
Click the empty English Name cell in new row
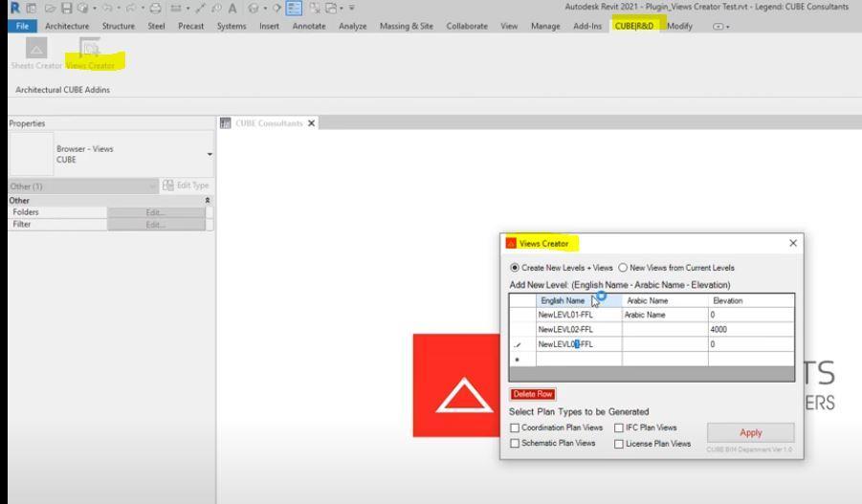click(x=579, y=359)
